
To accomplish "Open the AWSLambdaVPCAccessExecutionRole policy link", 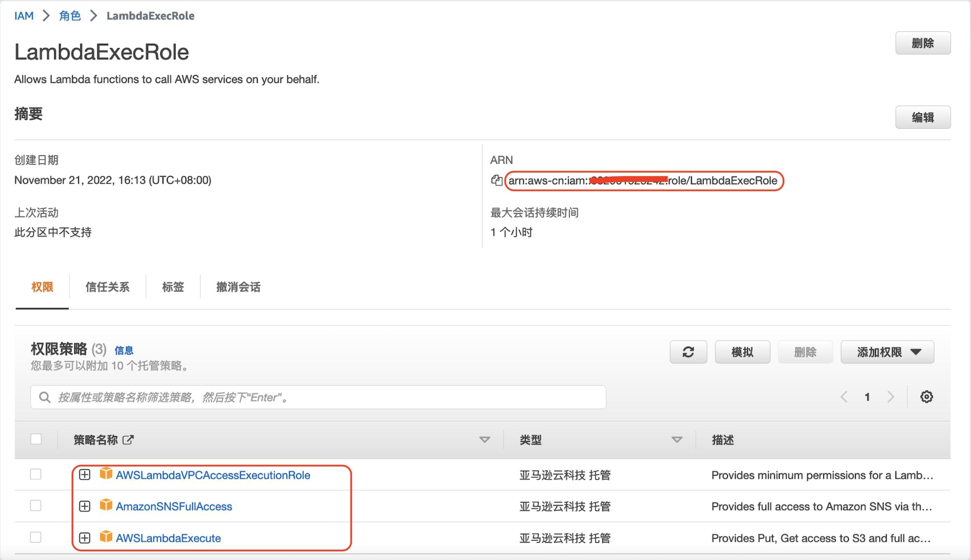I will point(213,475).
